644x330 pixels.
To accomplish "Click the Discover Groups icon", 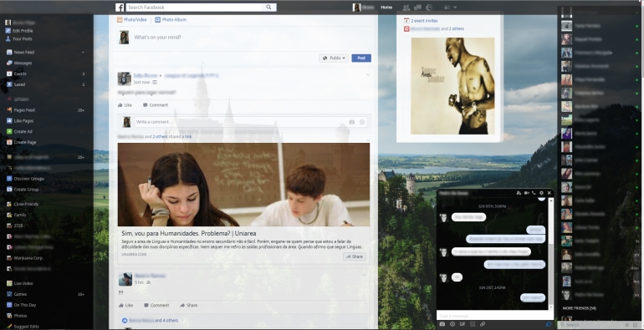I will (9, 179).
